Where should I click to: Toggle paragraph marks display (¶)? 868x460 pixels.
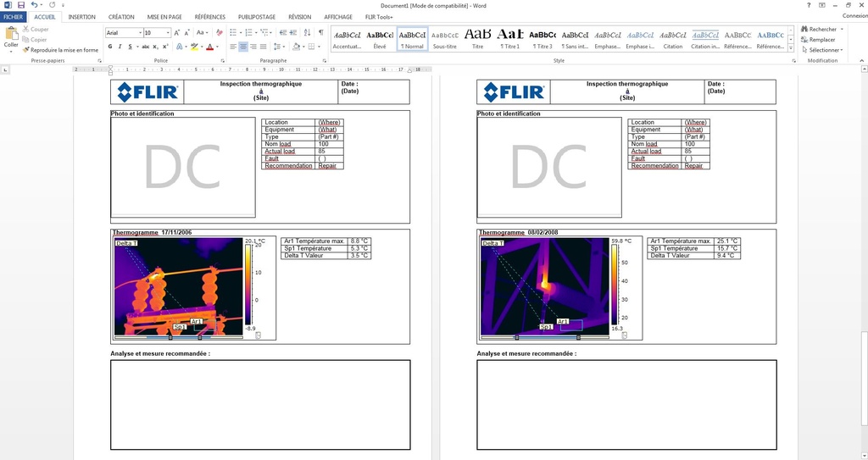pos(321,33)
